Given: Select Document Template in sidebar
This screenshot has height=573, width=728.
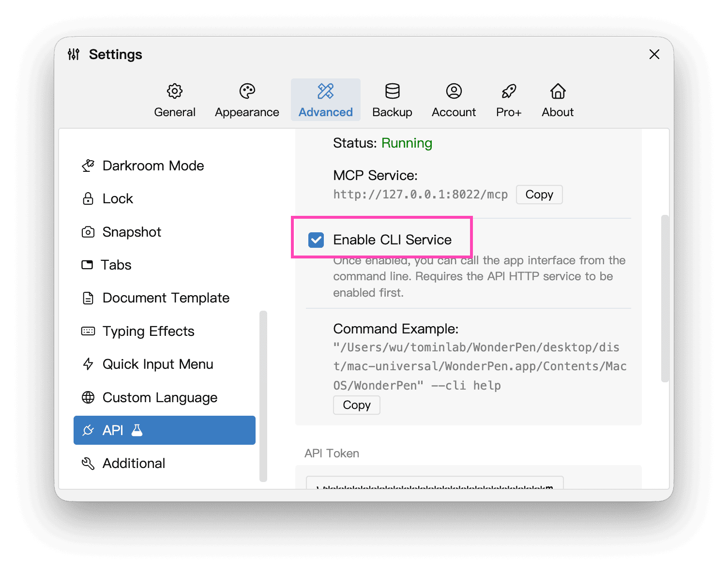Looking at the screenshot, I should pyautogui.click(x=165, y=298).
